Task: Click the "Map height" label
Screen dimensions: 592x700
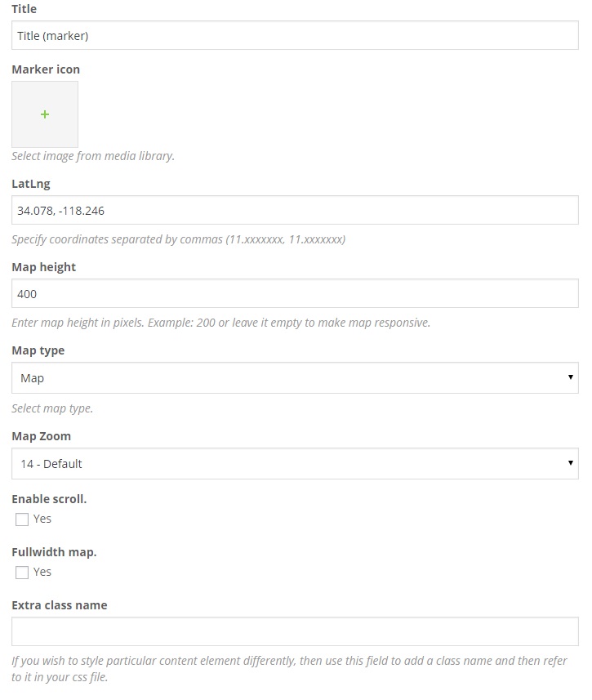Action: point(44,267)
